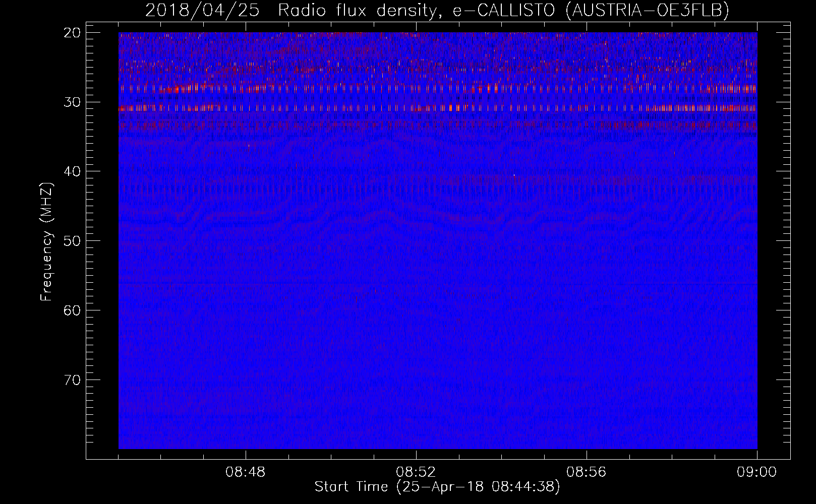Click the 08:52 time tick label
The height and width of the screenshot is (504, 816).
[x=416, y=472]
